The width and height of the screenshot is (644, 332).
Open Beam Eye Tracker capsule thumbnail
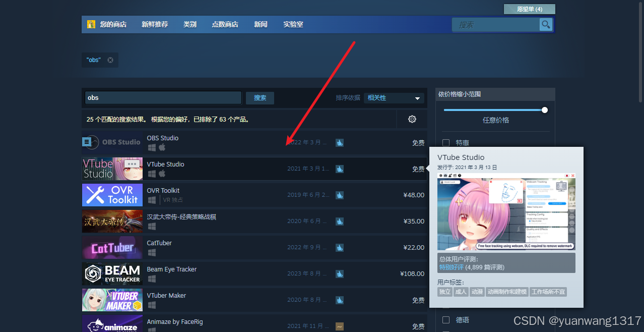tap(112, 273)
